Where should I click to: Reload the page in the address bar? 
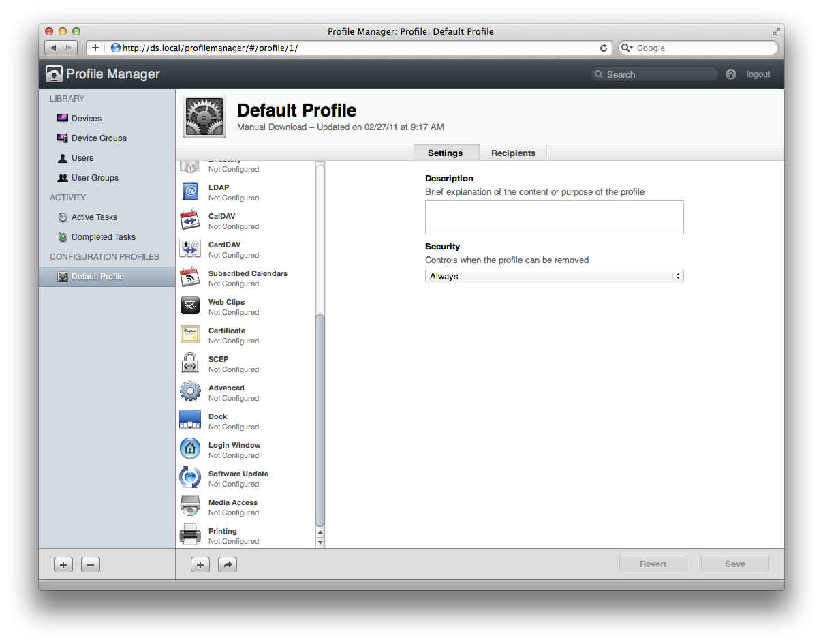click(x=604, y=48)
